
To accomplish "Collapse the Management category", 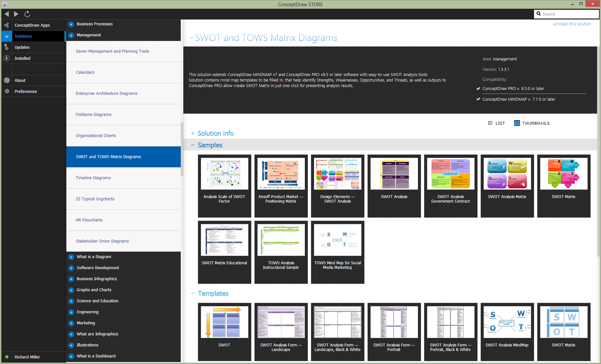I will click(71, 35).
